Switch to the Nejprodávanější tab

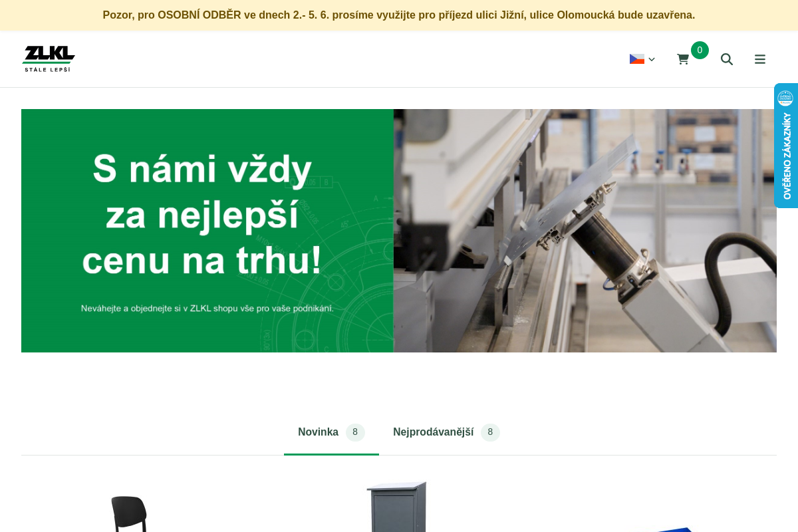click(x=446, y=432)
